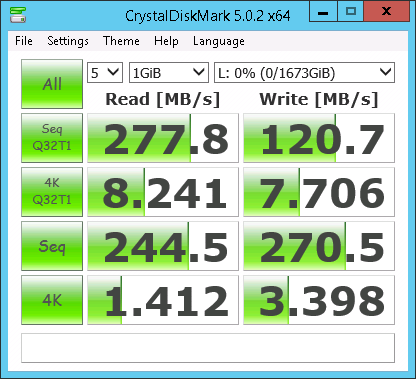Start the 4K Q32T1 benchmark
Image resolution: width=416 pixels, height=379 pixels.
point(52,192)
